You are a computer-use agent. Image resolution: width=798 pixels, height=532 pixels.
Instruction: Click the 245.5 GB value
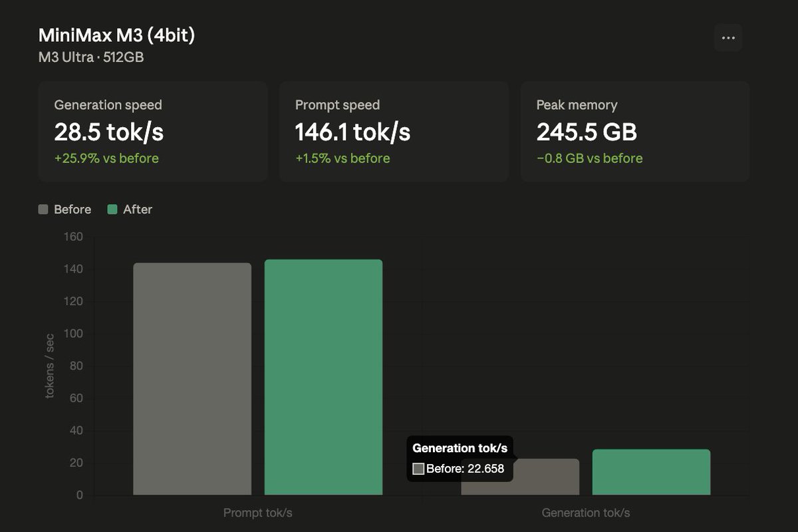(587, 132)
